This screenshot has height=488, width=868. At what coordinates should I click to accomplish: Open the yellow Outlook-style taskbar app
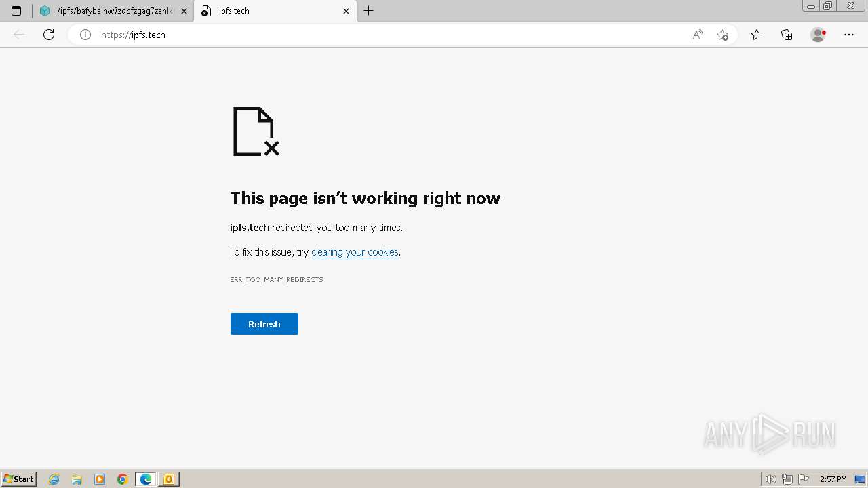click(169, 479)
